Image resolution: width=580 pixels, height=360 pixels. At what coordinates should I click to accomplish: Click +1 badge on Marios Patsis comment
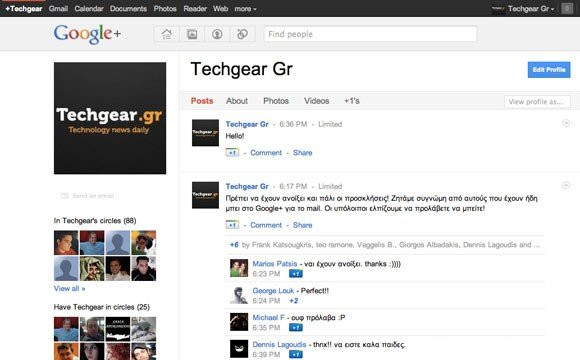click(296, 274)
